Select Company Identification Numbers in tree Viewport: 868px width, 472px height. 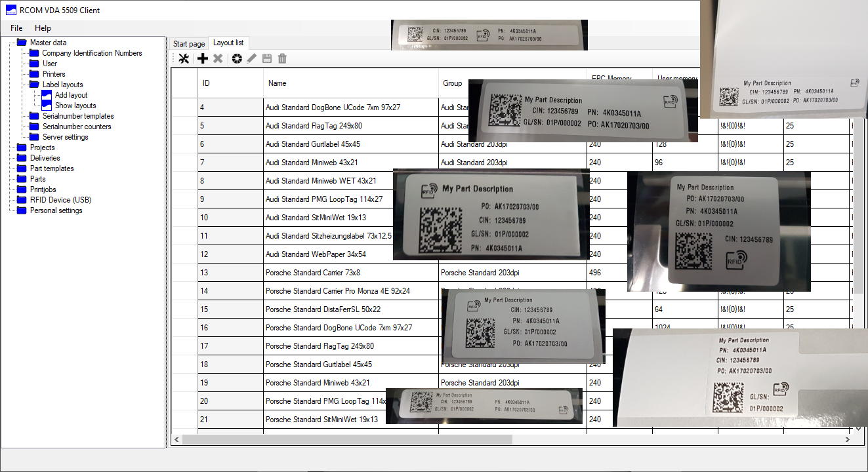(92, 53)
